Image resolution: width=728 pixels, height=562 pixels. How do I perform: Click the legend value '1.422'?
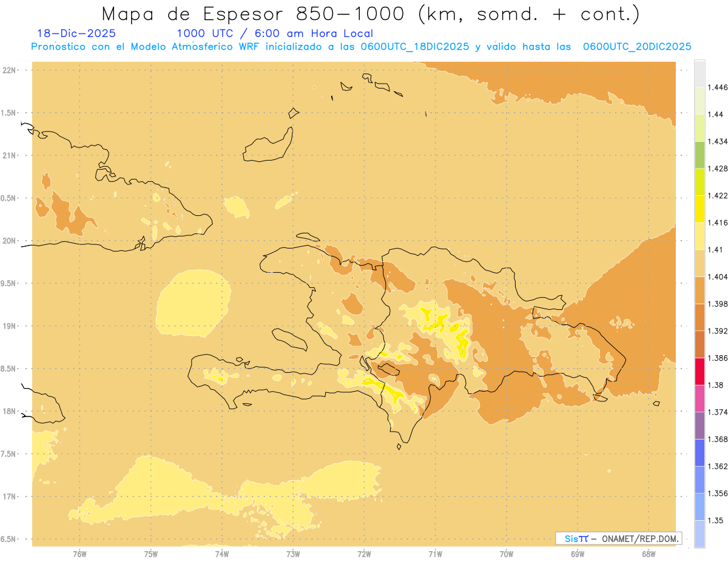[x=717, y=196]
